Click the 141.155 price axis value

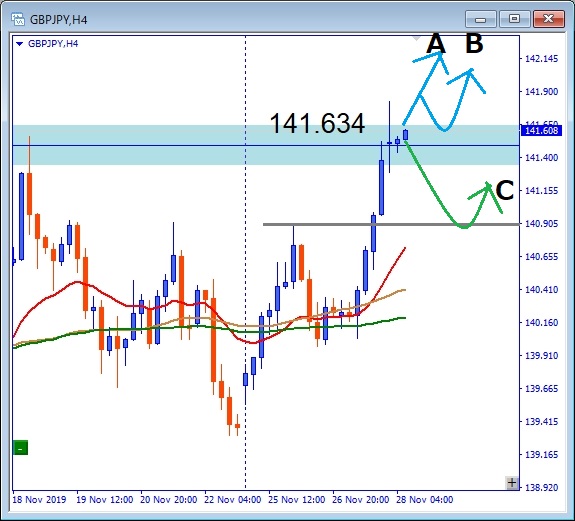[541, 191]
